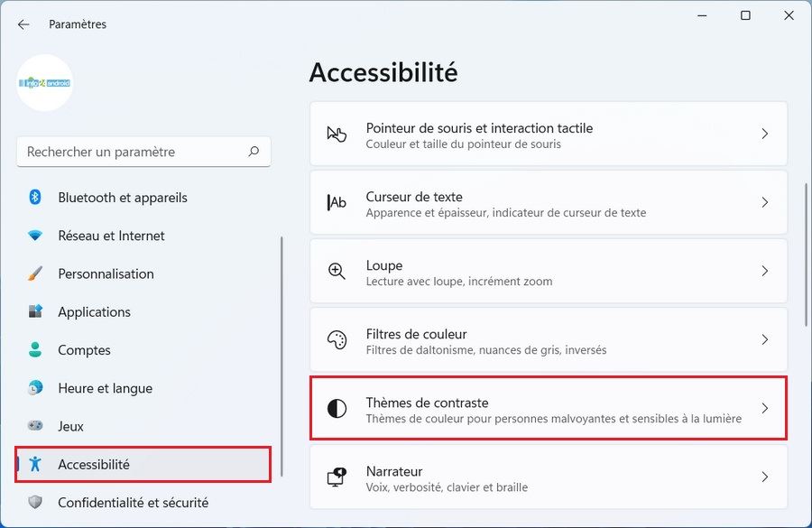
Task: Open Narrateur using its right chevron
Action: pos(765,477)
